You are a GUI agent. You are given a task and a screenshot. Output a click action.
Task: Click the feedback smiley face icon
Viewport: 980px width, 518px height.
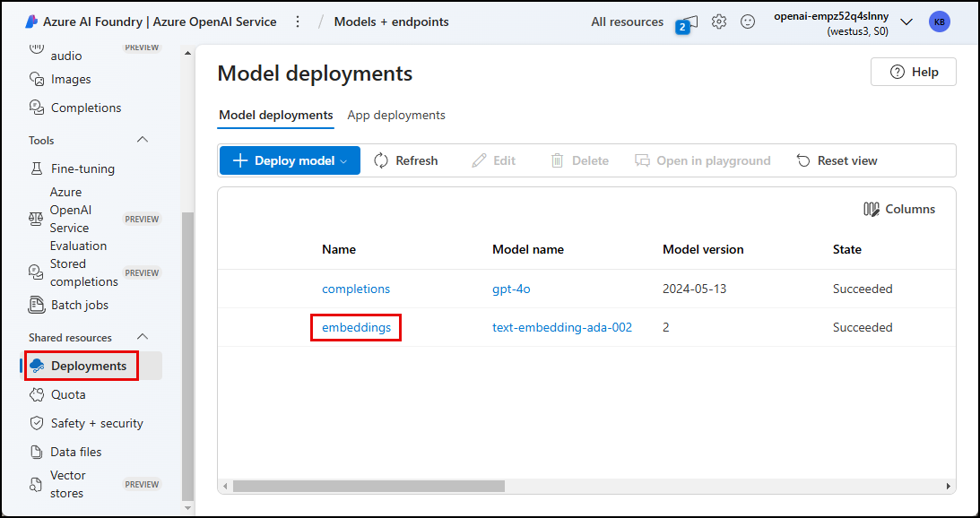748,22
